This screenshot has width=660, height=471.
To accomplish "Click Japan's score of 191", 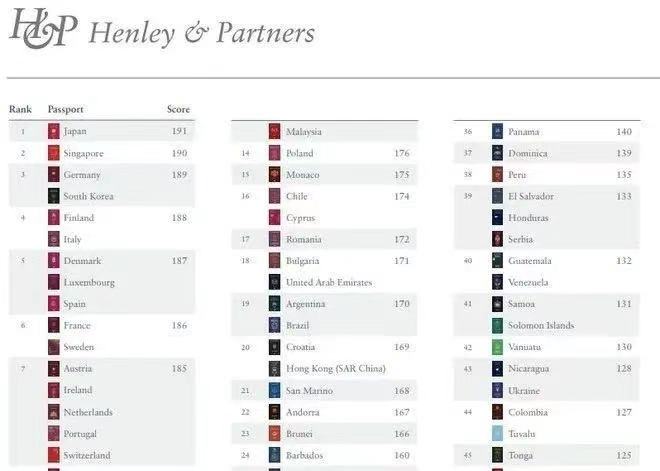I will (179, 131).
